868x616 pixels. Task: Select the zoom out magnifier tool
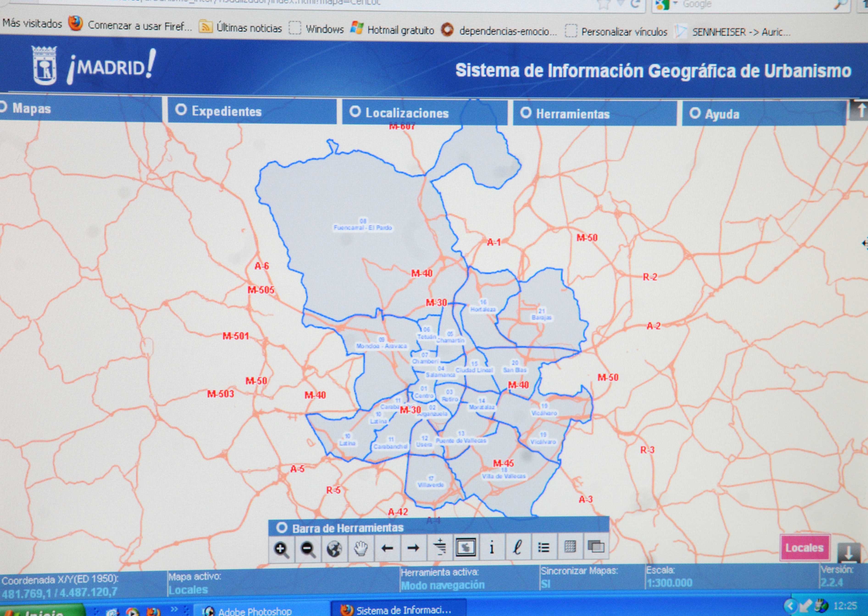pyautogui.click(x=308, y=549)
